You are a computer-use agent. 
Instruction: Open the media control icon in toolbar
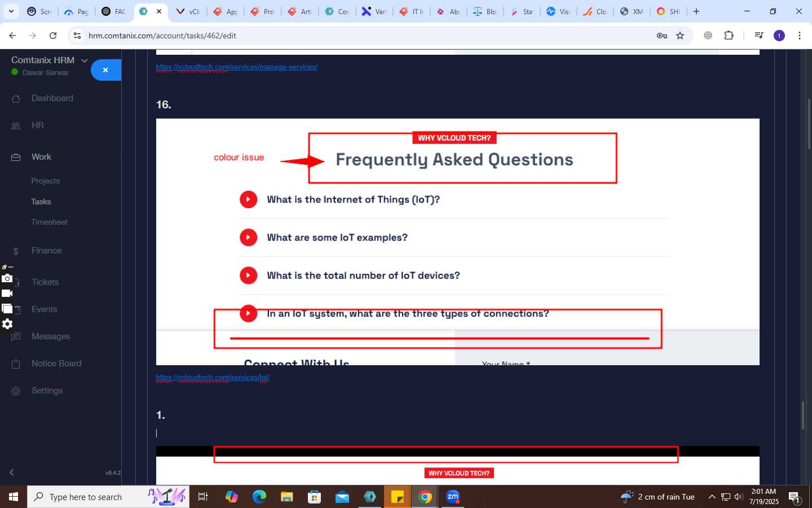coord(758,36)
